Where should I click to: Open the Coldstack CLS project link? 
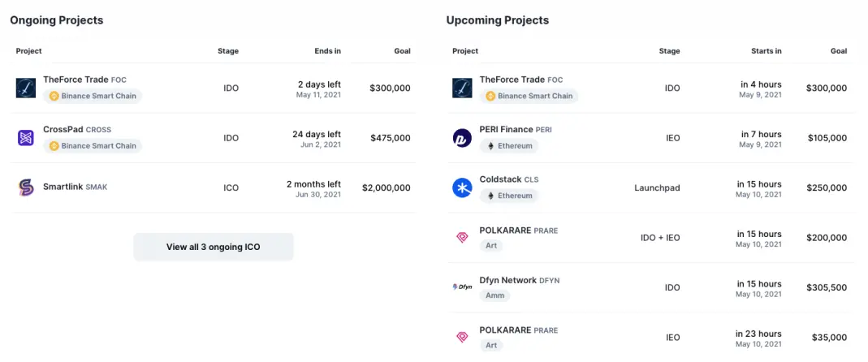click(509, 179)
